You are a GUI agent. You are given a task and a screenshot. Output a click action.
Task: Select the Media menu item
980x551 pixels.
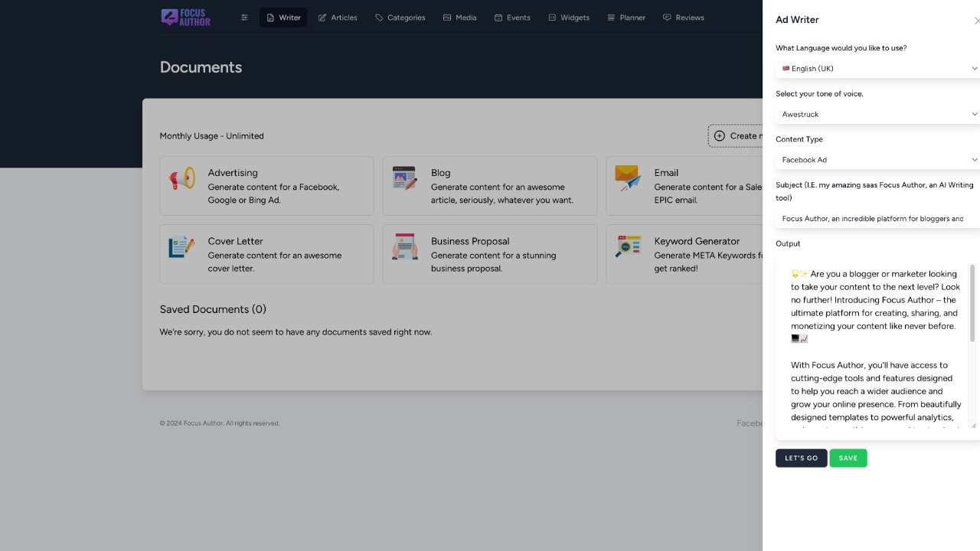(x=459, y=18)
